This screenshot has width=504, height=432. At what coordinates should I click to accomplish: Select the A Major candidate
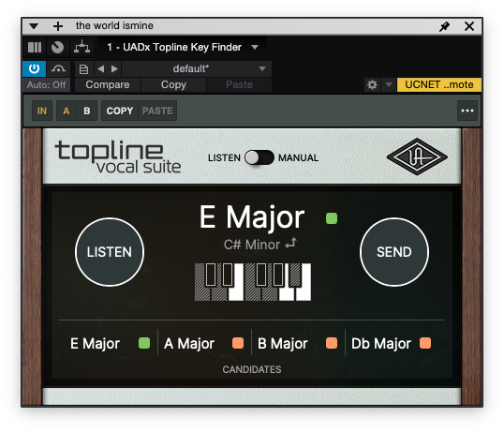click(x=189, y=344)
